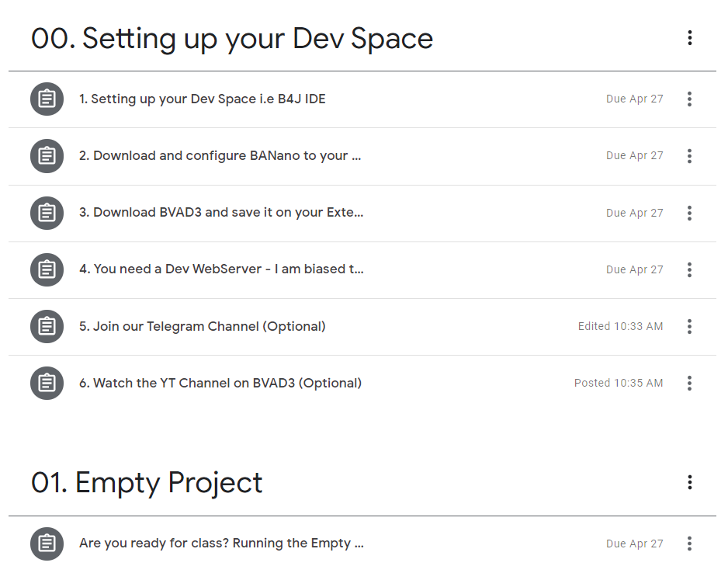The image size is (728, 587).
Task: Click assignment icon beside Join Telegram Channel
Action: 47,326
